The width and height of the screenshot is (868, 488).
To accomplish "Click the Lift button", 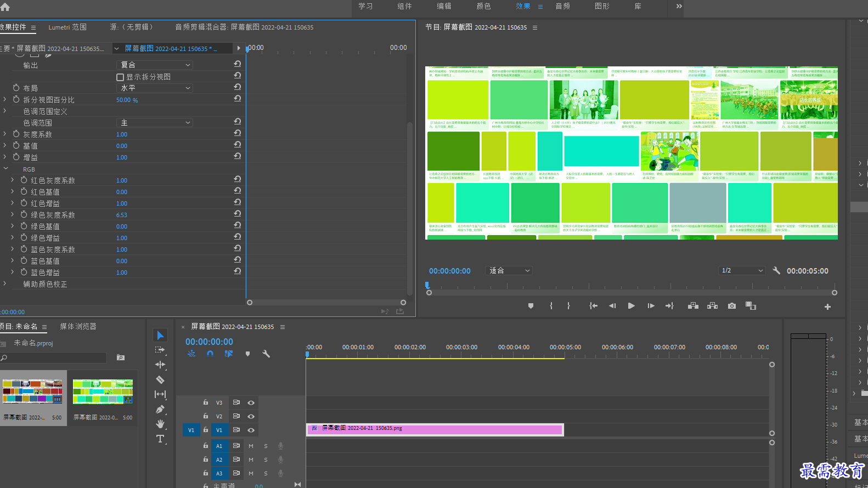I will click(693, 306).
